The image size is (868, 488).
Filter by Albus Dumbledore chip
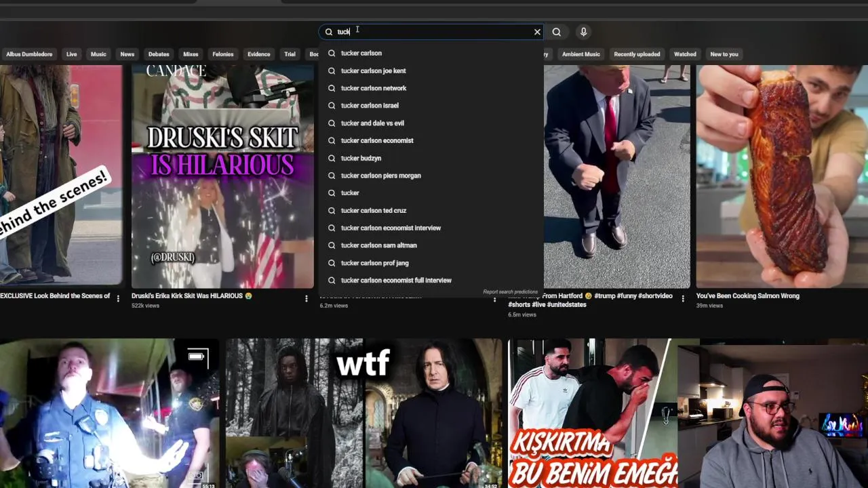tap(29, 54)
